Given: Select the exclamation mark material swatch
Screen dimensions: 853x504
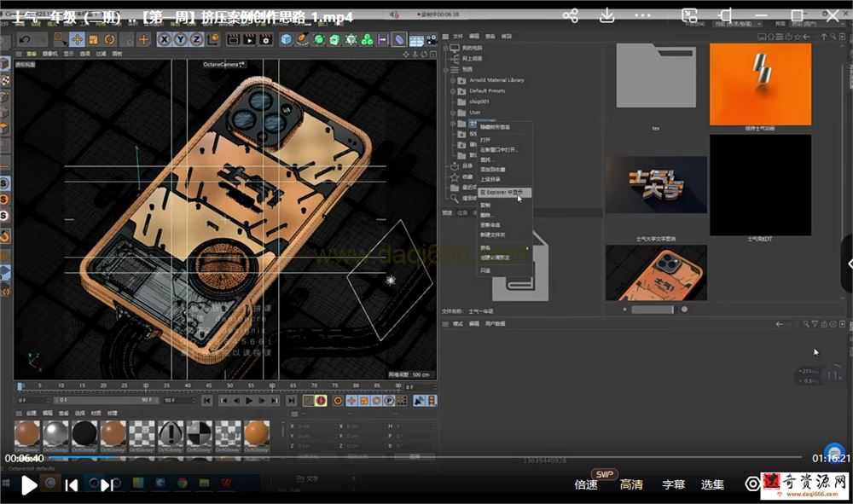Looking at the screenshot, I should point(171,437).
